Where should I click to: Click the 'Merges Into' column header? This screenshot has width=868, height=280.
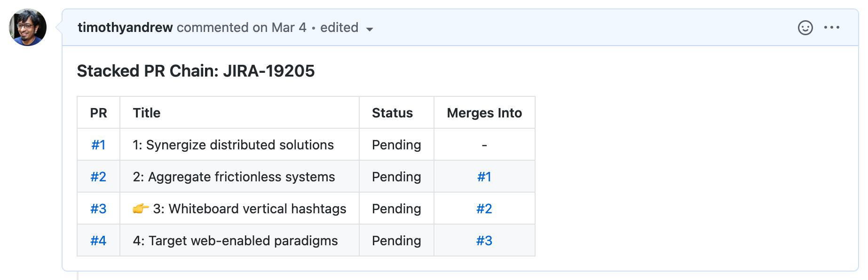click(x=484, y=113)
